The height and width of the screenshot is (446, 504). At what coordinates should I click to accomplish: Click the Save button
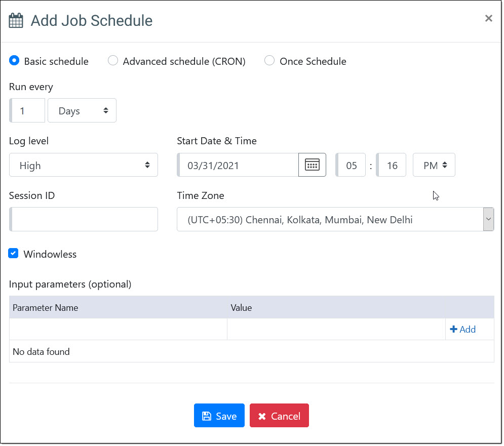219,416
